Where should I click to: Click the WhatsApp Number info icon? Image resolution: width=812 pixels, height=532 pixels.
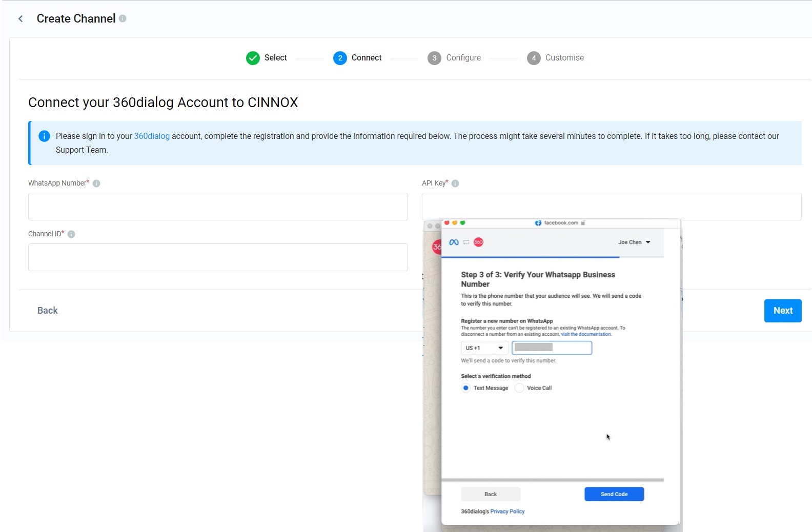(x=96, y=183)
